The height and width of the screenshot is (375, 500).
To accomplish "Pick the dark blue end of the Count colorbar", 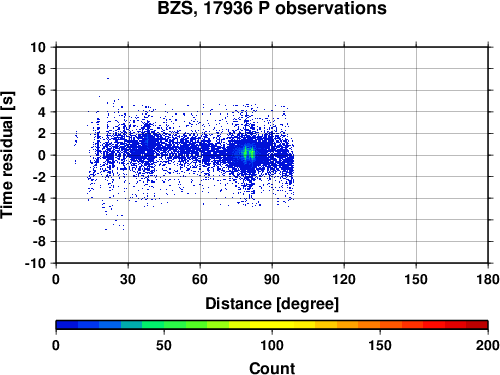I will tap(67, 325).
